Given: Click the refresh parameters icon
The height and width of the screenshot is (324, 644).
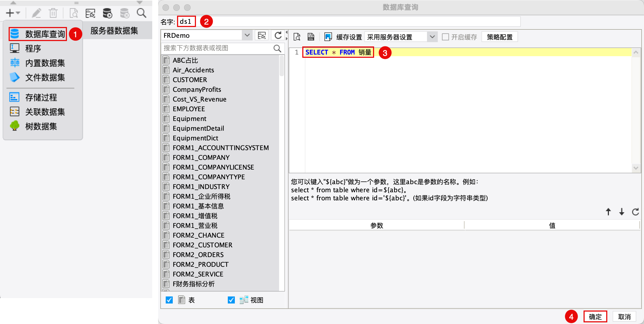Looking at the screenshot, I should coord(635,212).
